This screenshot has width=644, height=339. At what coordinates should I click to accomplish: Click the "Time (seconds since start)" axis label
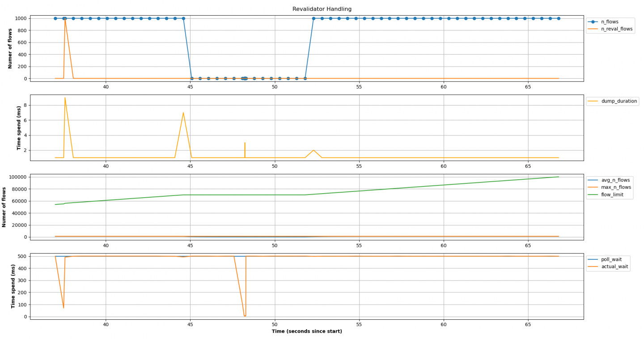click(x=307, y=331)
